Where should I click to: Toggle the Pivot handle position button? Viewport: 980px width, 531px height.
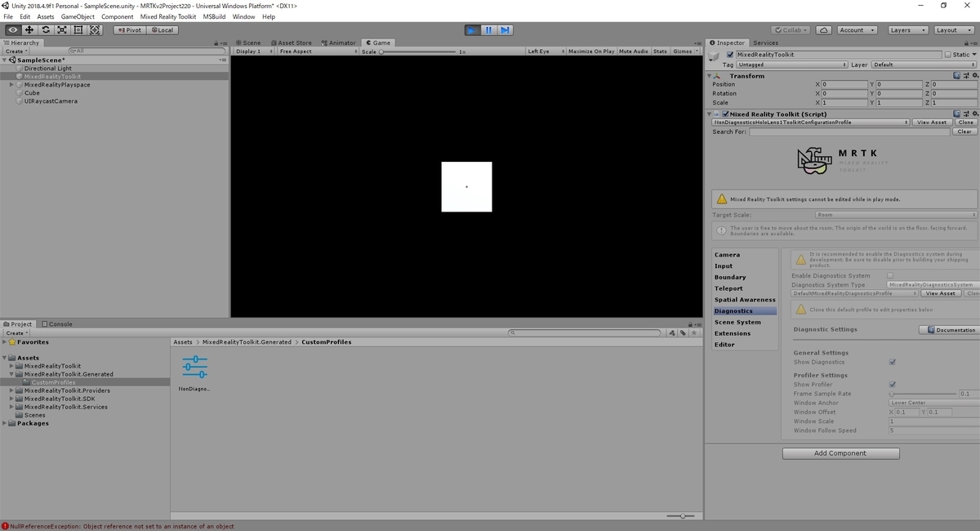coord(128,30)
